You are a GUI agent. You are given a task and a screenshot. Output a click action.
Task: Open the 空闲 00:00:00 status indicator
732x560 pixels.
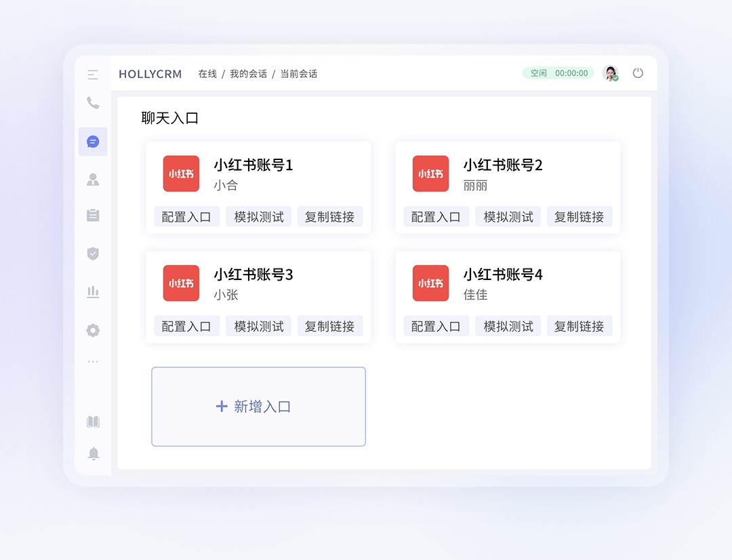(558, 73)
